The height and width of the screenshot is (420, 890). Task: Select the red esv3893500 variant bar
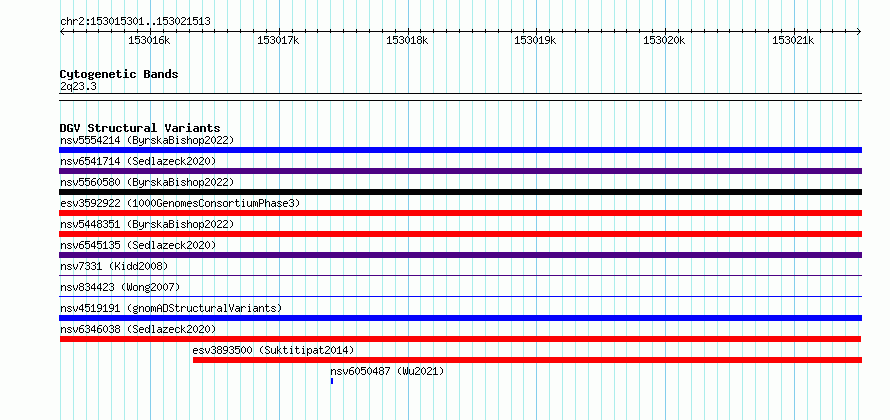527,360
